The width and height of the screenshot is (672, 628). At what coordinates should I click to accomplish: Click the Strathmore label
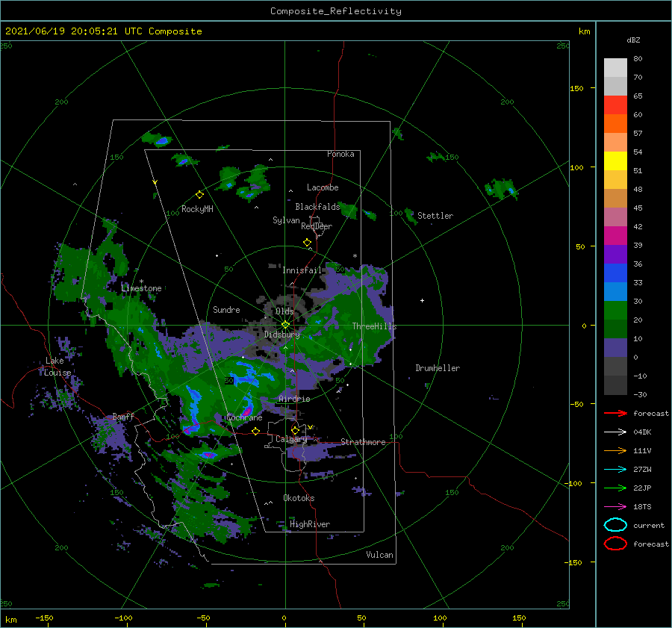tap(363, 442)
